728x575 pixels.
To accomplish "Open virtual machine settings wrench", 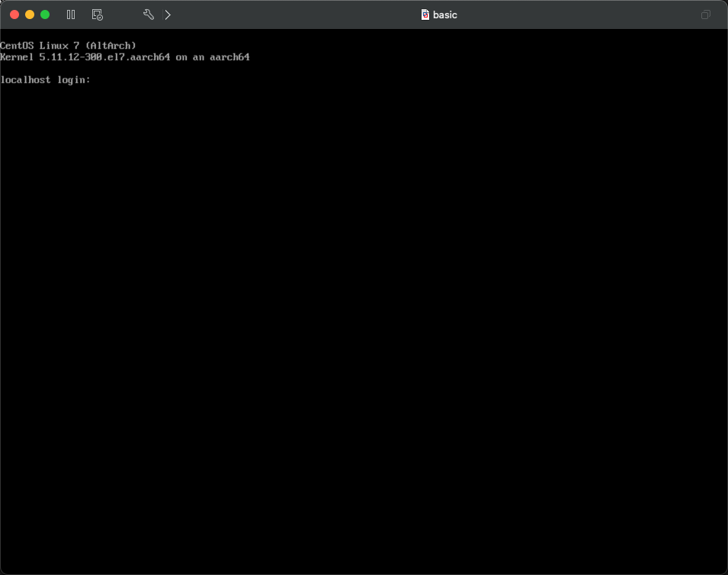I will pyautogui.click(x=149, y=14).
